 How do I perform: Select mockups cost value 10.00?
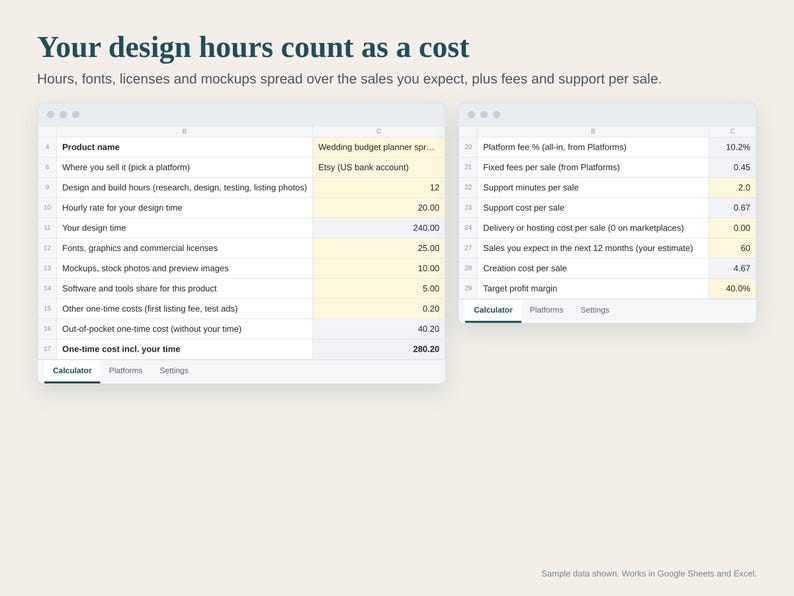(x=379, y=268)
